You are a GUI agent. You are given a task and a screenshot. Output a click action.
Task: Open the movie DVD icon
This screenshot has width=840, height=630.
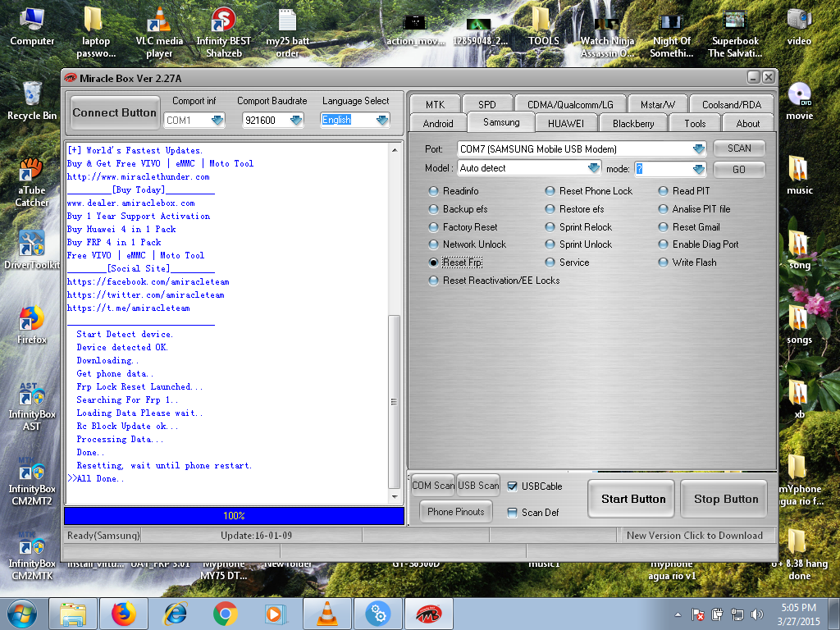pos(799,101)
